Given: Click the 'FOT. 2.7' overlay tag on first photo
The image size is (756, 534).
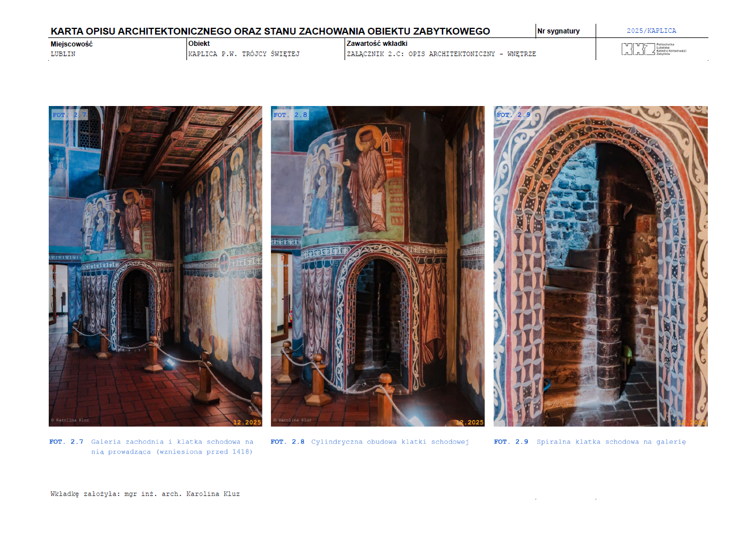Looking at the screenshot, I should pyautogui.click(x=69, y=115).
